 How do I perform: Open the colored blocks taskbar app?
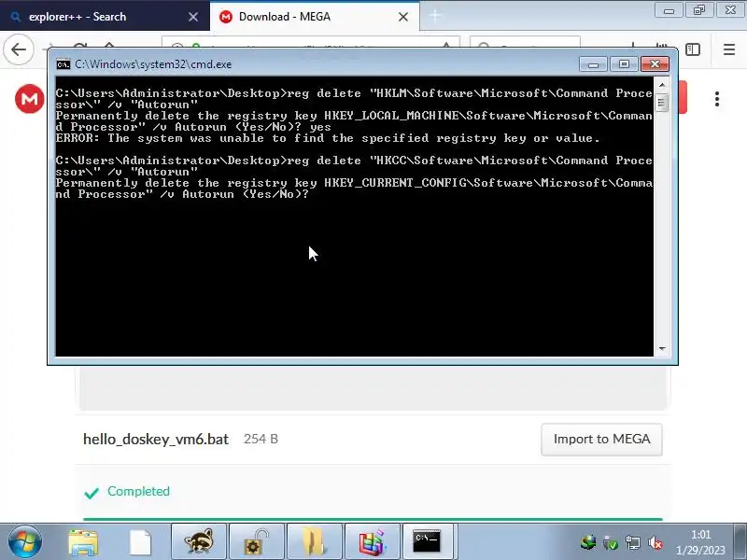coord(372,542)
